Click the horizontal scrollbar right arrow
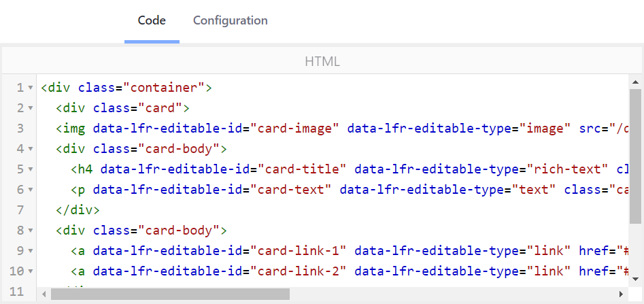 coord(621,294)
